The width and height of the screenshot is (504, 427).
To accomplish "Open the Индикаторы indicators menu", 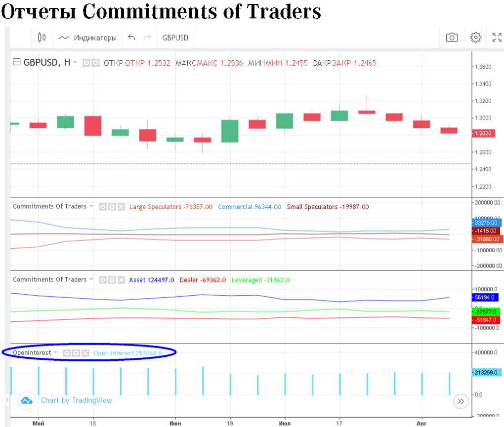I will point(87,38).
